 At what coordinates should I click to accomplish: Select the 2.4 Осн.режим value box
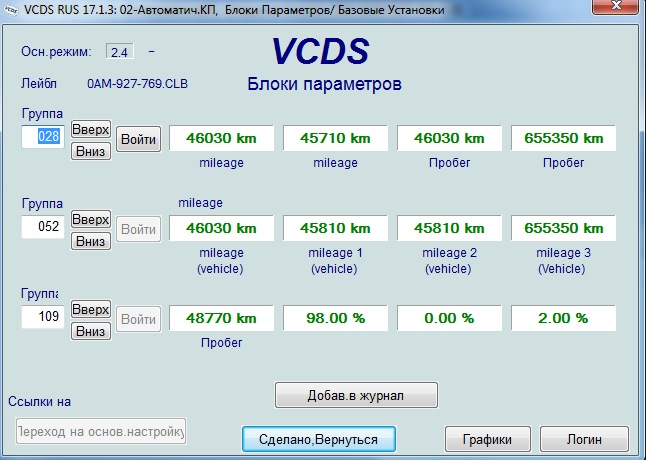[x=119, y=52]
